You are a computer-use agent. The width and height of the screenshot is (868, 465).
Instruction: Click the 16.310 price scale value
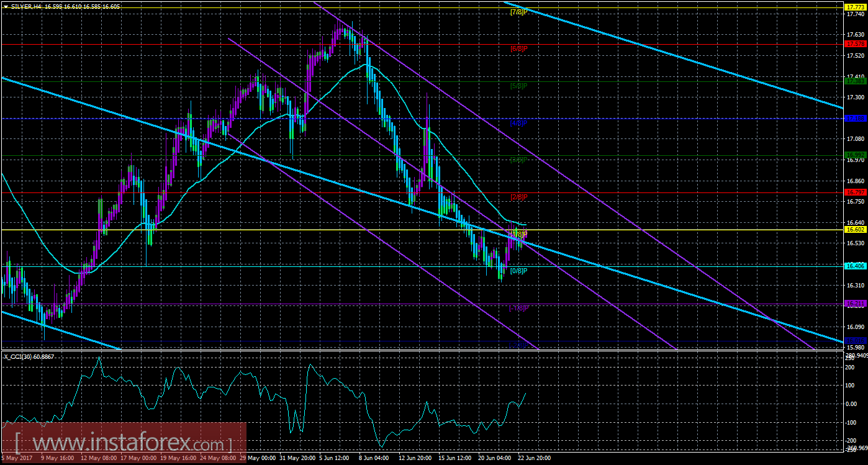856,285
